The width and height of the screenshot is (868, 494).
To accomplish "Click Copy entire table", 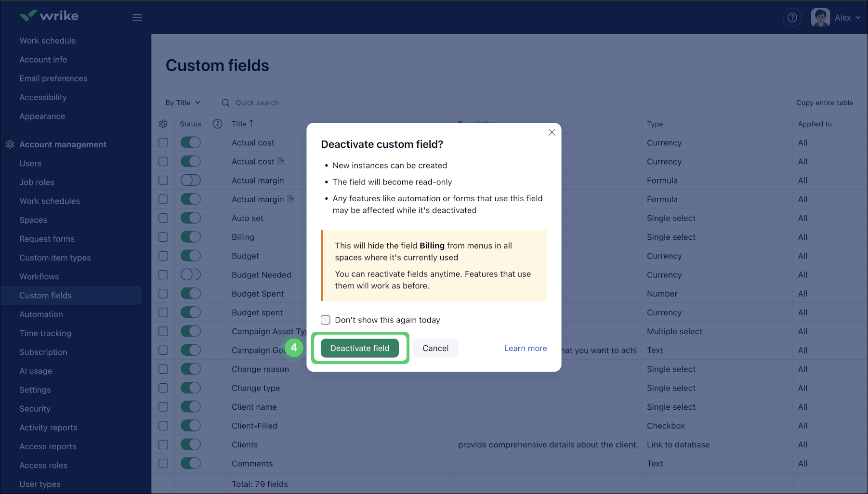I will (825, 103).
